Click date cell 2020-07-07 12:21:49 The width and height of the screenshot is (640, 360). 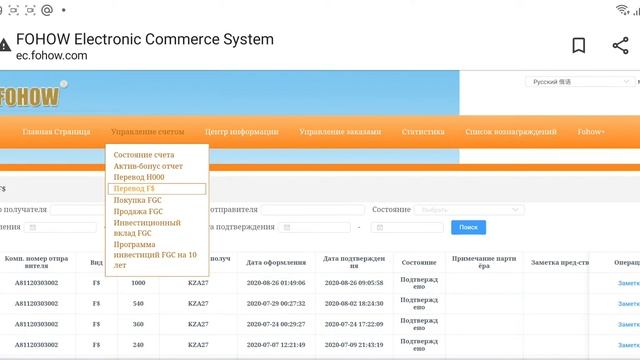tap(276, 345)
